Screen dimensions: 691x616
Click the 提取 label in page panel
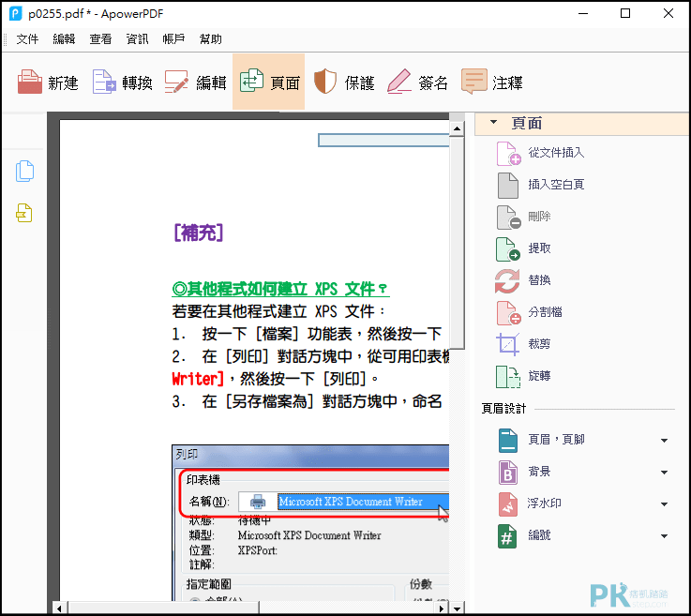pos(539,248)
